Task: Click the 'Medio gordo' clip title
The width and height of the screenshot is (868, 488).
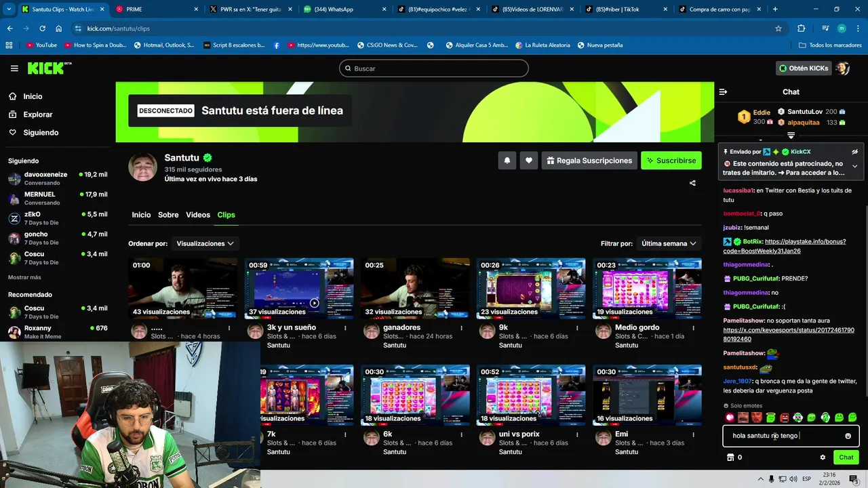Action: 637,327
